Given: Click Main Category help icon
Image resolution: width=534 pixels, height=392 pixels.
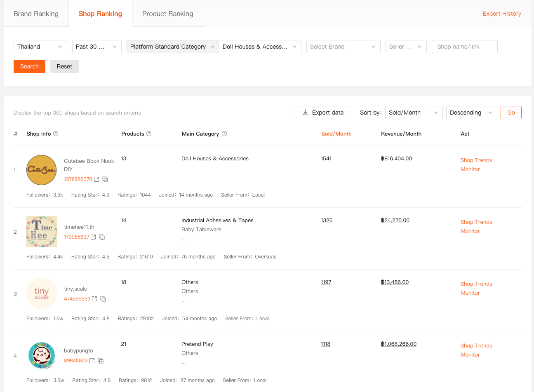Looking at the screenshot, I should 224,134.
